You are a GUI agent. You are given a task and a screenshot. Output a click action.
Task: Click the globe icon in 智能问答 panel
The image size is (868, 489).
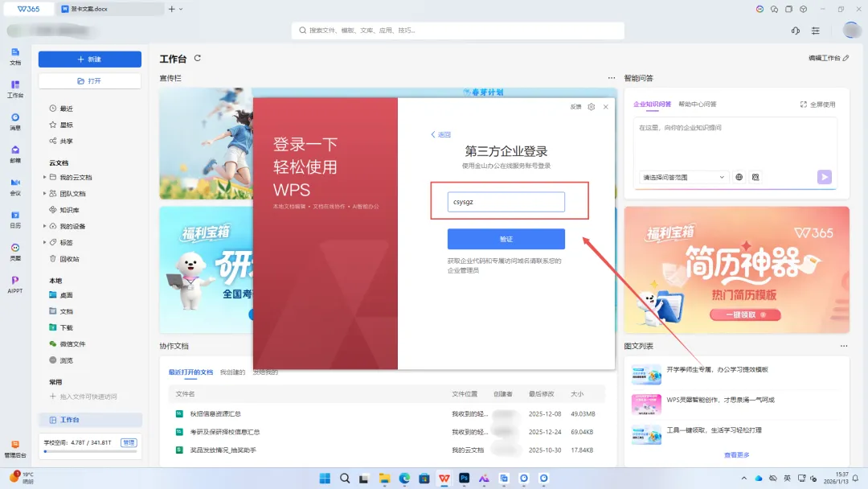pos(739,177)
